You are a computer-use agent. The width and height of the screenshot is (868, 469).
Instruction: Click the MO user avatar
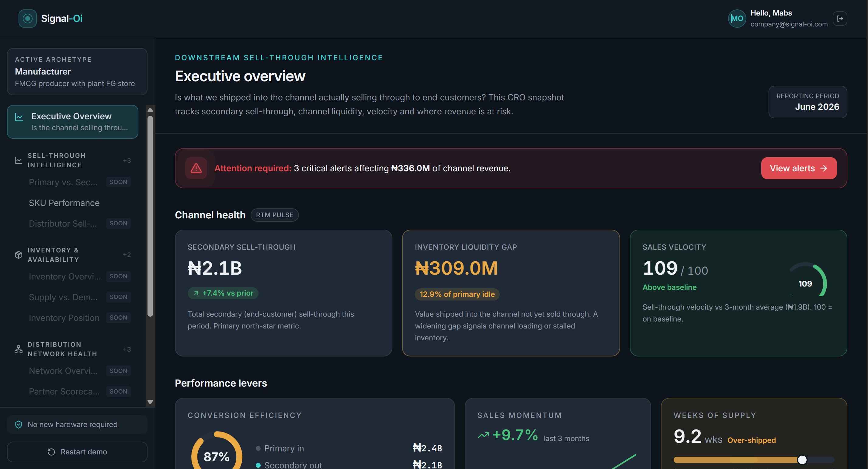pos(737,18)
